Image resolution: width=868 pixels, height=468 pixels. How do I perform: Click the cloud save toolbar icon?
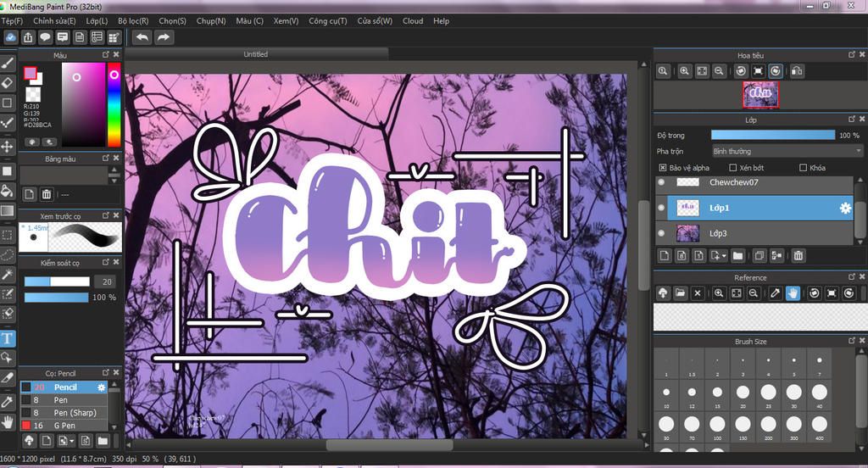(x=10, y=37)
